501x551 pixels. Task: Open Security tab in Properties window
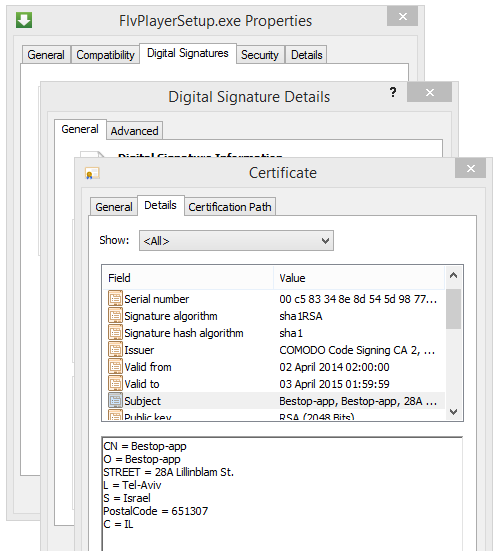tap(260, 55)
